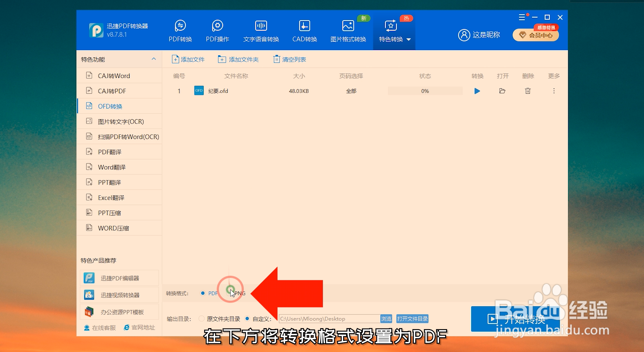This screenshot has height=352, width=644.
Task: Click 添加文件夹 toolbar button
Action: (x=238, y=59)
